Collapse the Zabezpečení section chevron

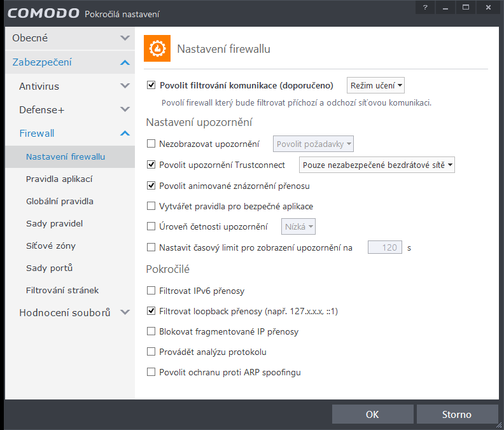[x=125, y=62]
